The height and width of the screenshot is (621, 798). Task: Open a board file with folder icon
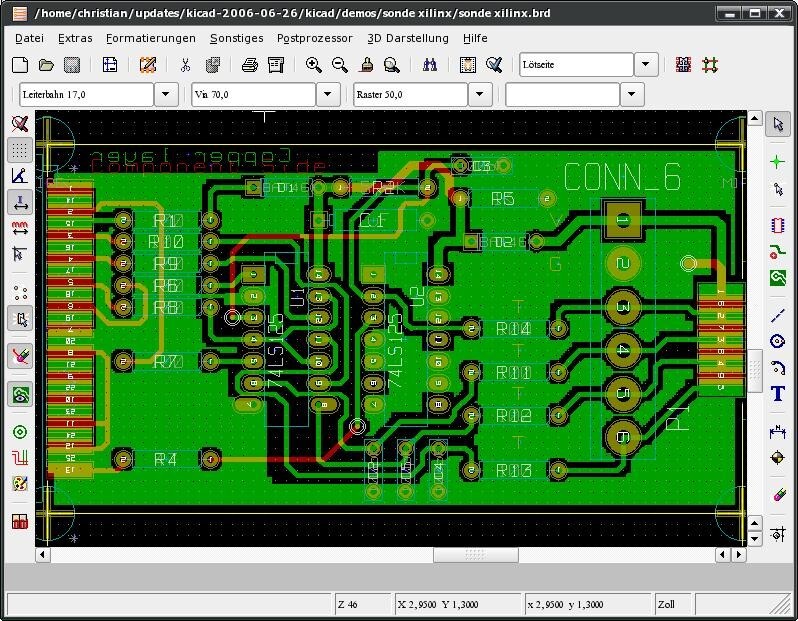click(x=46, y=65)
